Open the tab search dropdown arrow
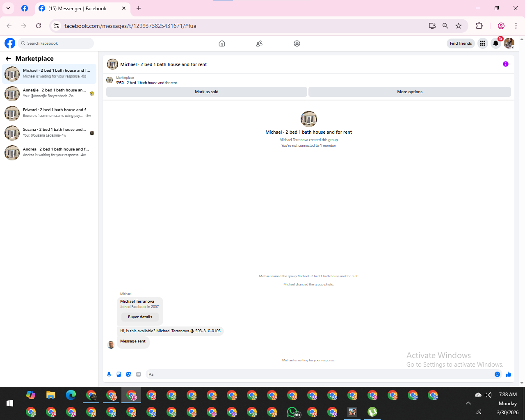 coord(8,8)
